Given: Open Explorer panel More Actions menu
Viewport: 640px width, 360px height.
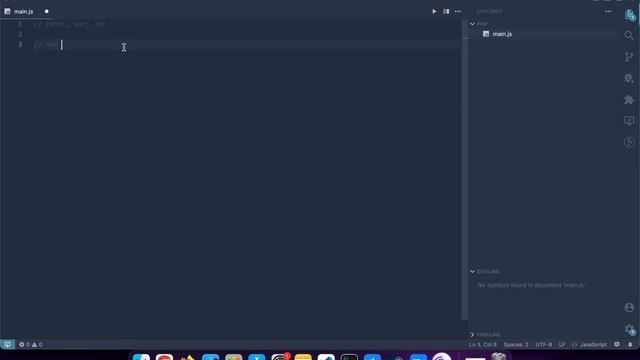Looking at the screenshot, I should coord(608,11).
